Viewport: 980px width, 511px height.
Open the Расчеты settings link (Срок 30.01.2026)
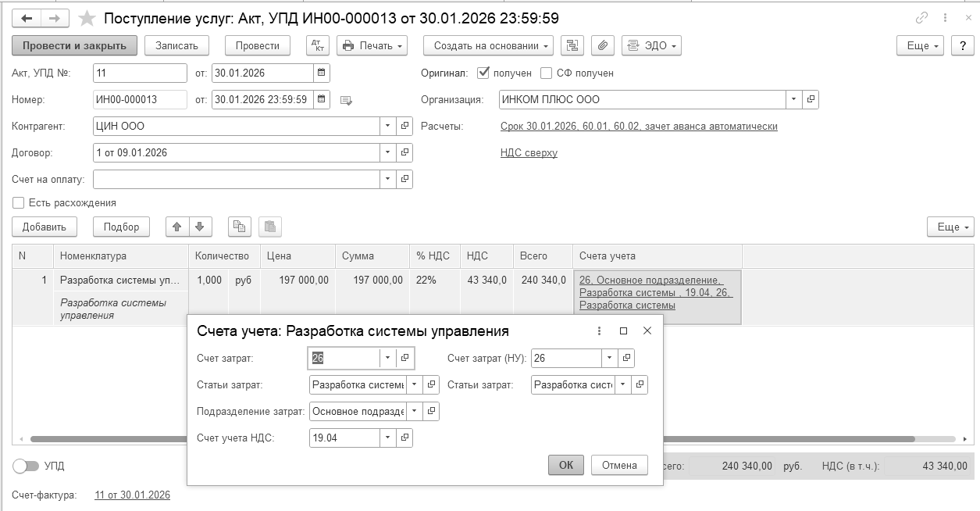[x=639, y=127]
